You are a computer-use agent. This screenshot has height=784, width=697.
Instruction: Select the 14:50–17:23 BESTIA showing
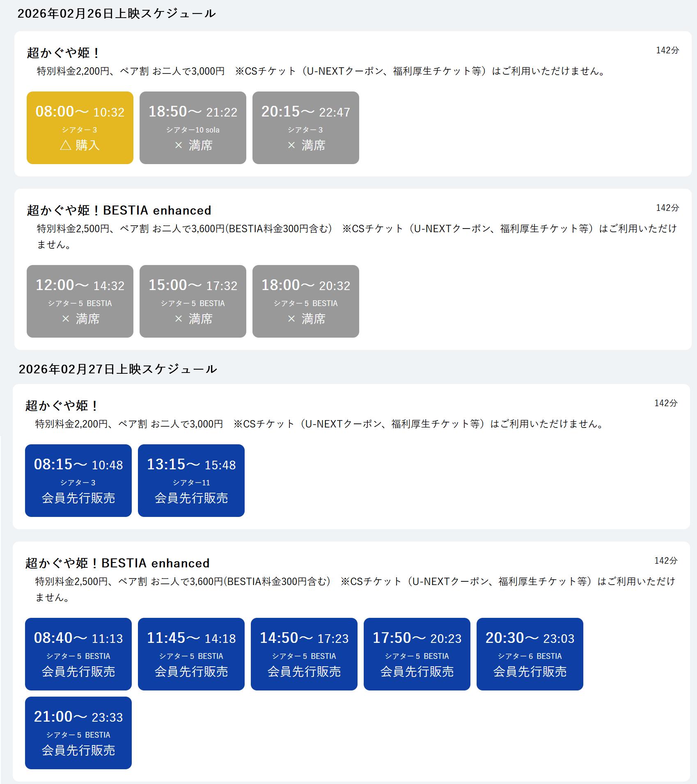tap(304, 654)
